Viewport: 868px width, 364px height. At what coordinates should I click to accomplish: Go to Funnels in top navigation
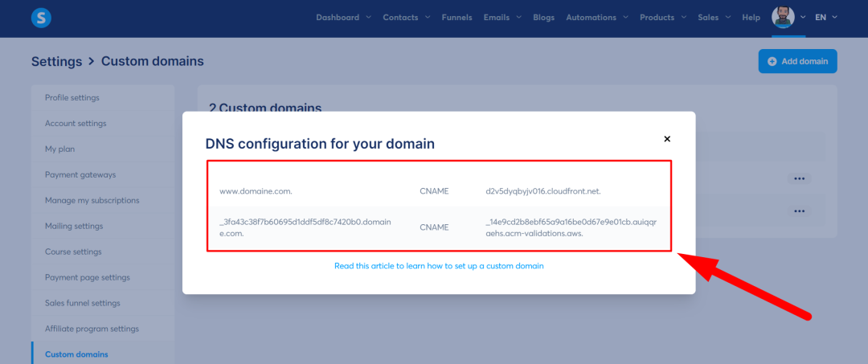457,17
